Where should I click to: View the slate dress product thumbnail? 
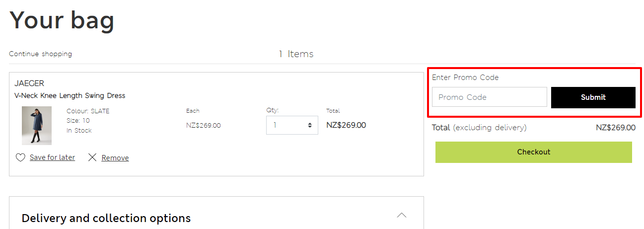click(37, 126)
